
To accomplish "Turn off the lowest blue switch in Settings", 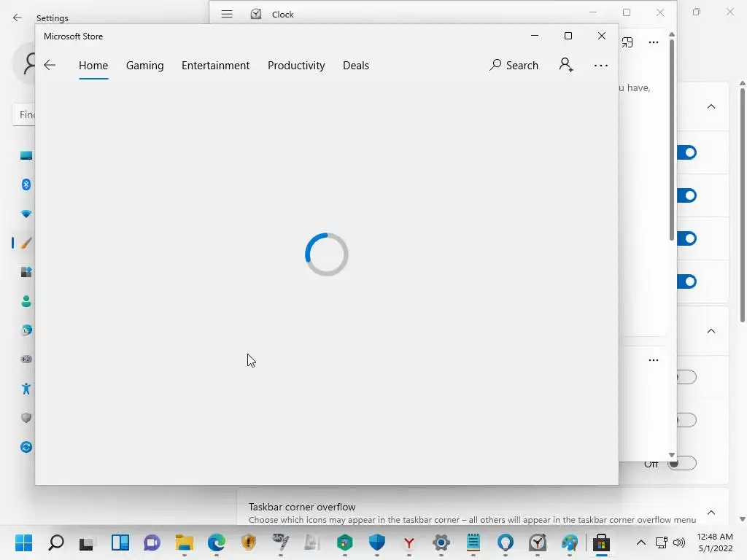I will 687,281.
